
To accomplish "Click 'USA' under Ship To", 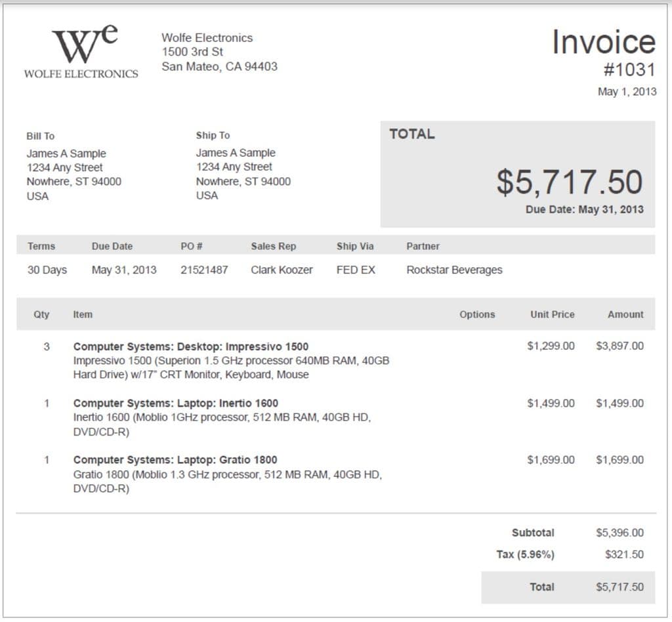I will point(207,196).
